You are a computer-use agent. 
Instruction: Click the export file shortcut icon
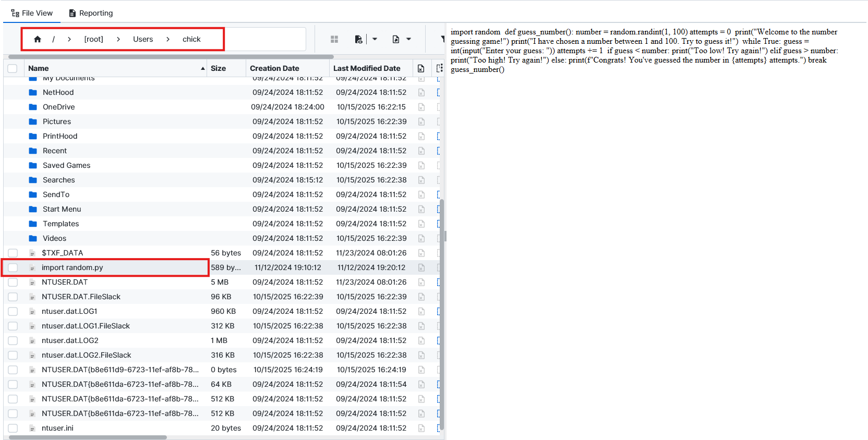click(x=396, y=39)
